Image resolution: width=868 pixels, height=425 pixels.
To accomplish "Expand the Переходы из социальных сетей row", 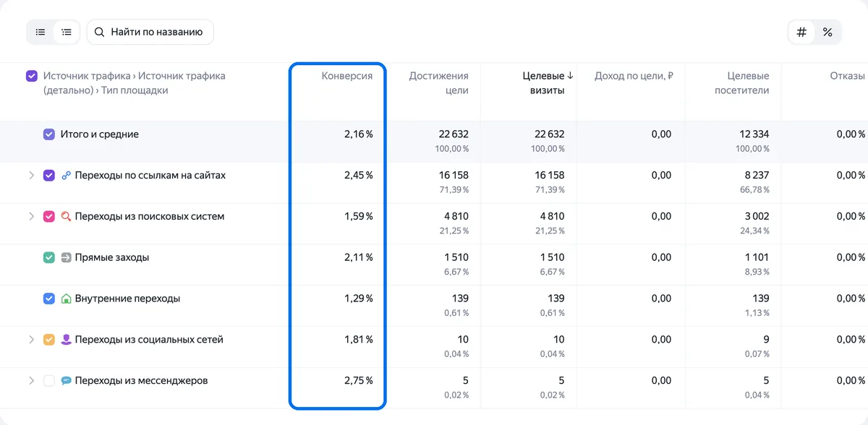I will pyautogui.click(x=31, y=340).
